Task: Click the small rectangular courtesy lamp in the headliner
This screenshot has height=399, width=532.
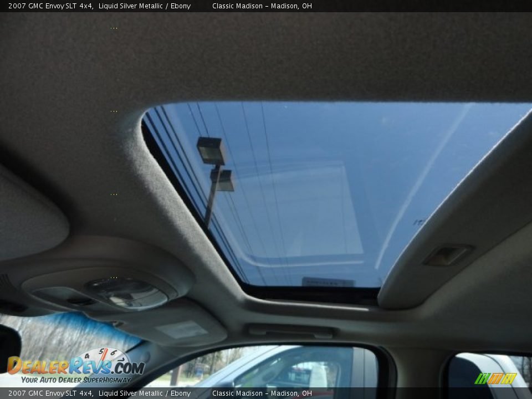Action: point(448,255)
